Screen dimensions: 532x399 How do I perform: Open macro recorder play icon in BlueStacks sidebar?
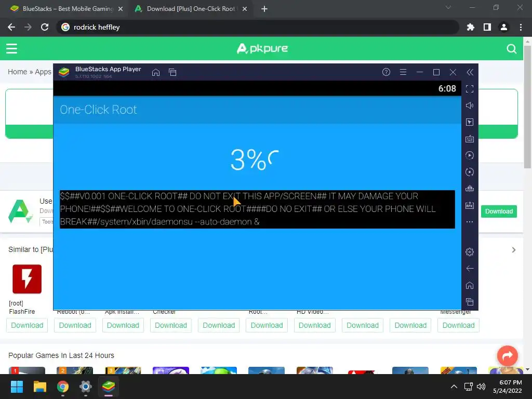coord(470,155)
